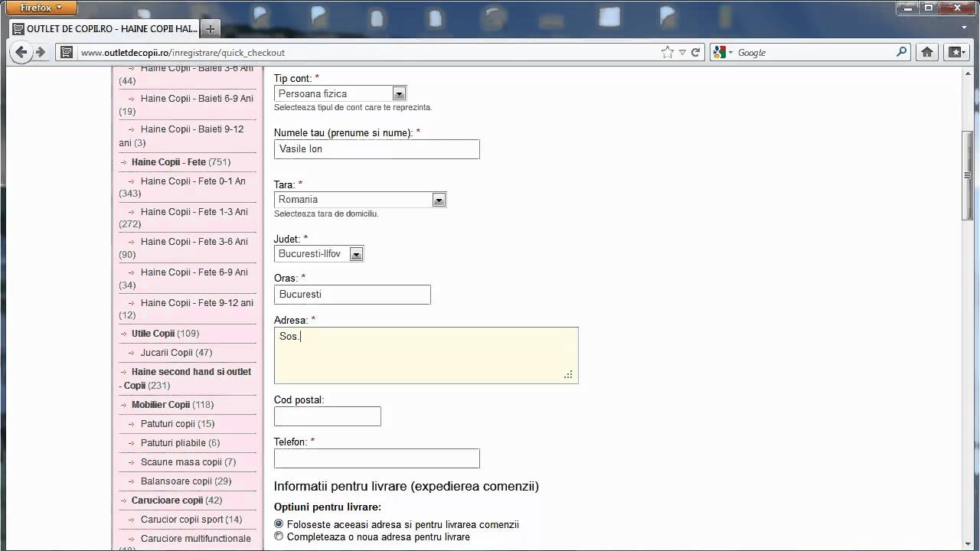
Task: Select Completeaza o noua adresa radio option
Action: [279, 536]
